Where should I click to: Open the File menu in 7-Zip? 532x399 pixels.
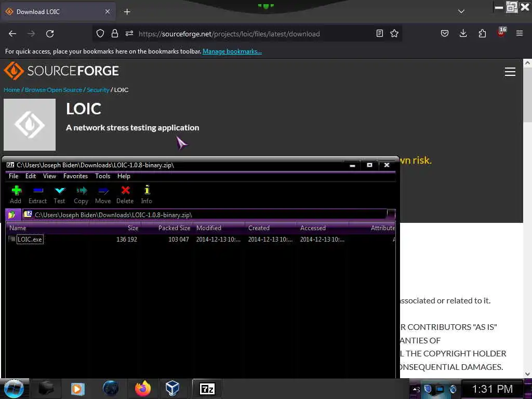click(14, 176)
